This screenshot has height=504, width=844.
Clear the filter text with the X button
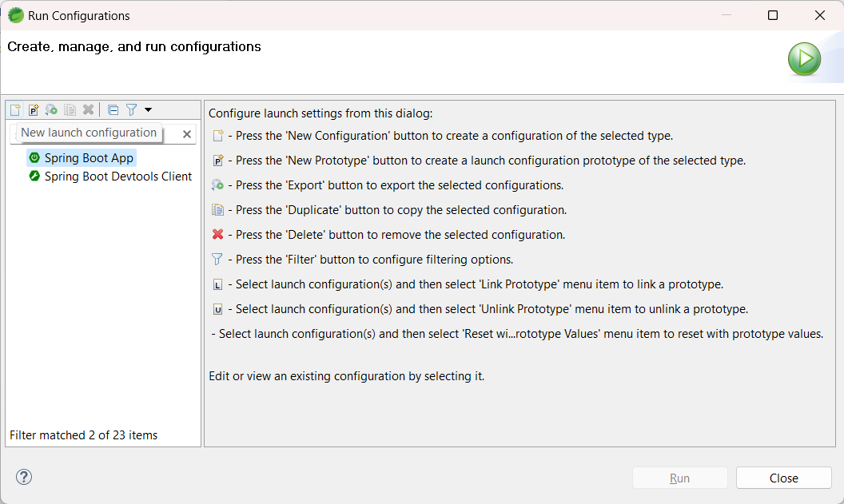tap(187, 134)
